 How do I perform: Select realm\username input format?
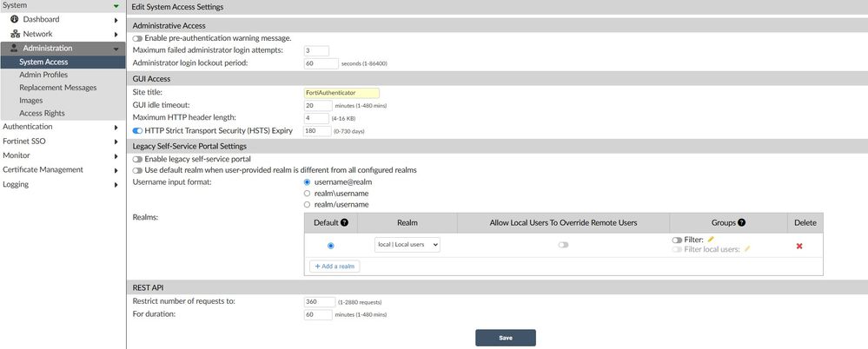(x=308, y=194)
